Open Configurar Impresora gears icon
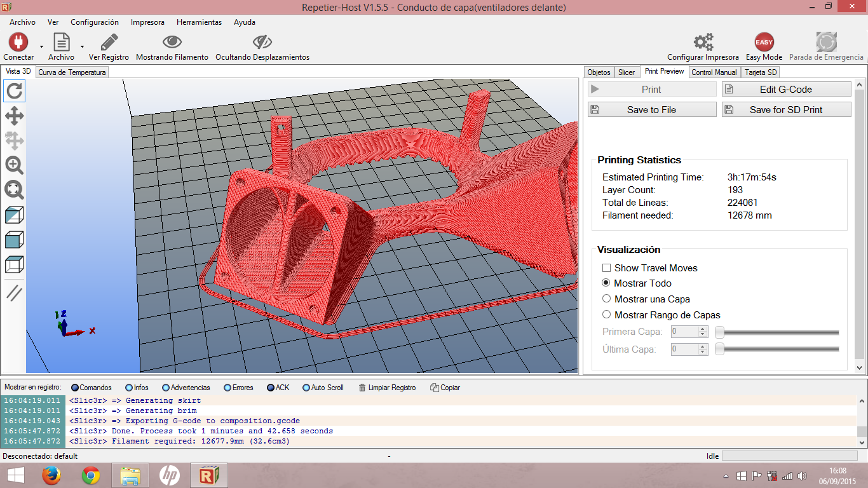Image resolution: width=868 pixels, height=488 pixels. point(703,42)
